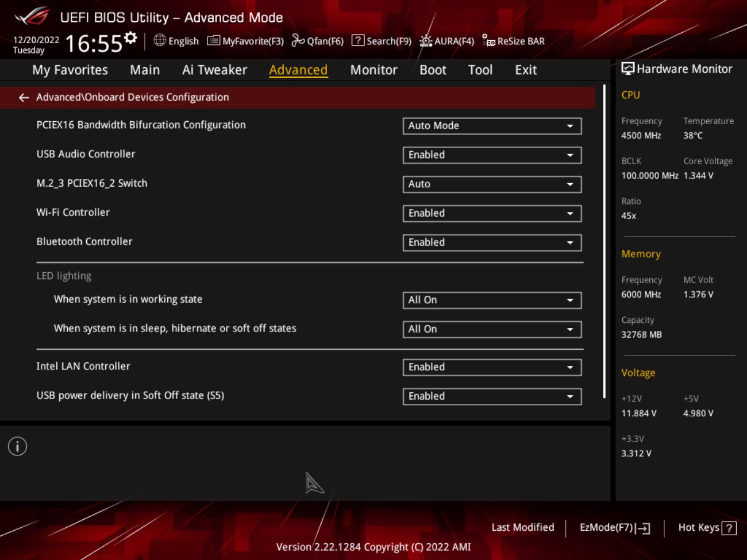Image resolution: width=747 pixels, height=560 pixels.
Task: Select Wi-Fi Controller label
Action: 73,213
